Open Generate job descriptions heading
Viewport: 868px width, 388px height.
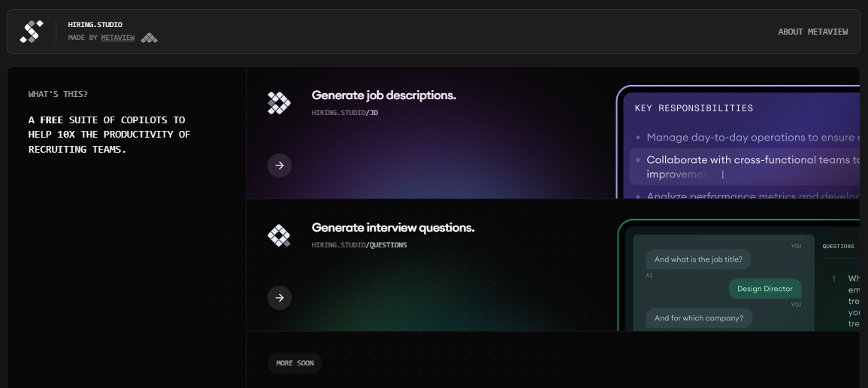pos(383,95)
